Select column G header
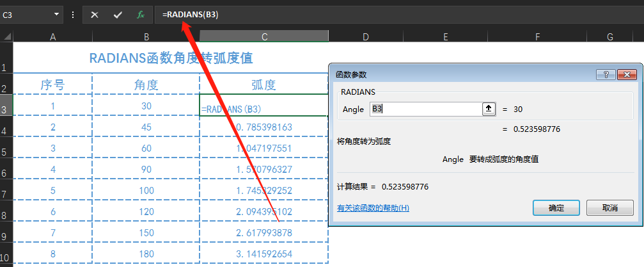This screenshot has height=267, width=644. pyautogui.click(x=610, y=37)
